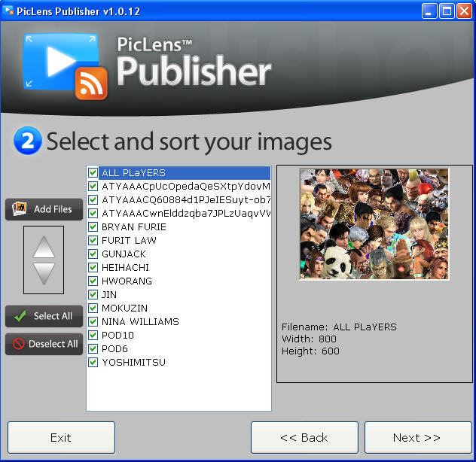Uncheck the JIN checkbox
Viewport: 476px width, 462px height.
(x=93, y=294)
